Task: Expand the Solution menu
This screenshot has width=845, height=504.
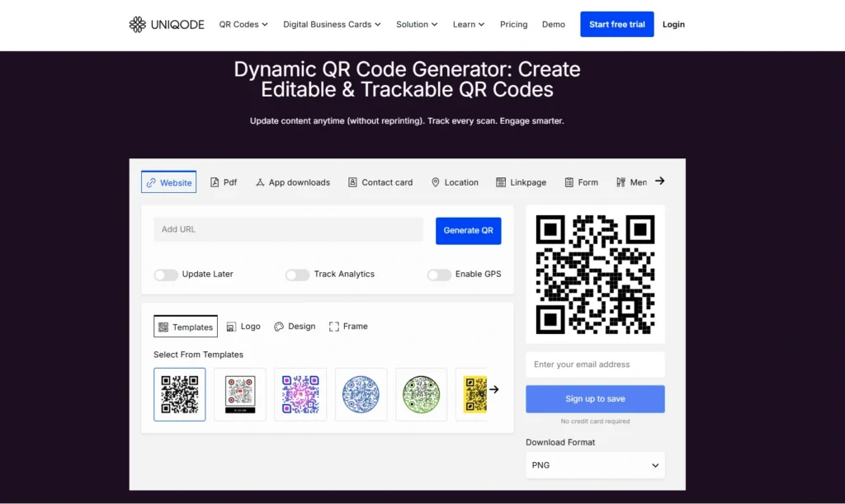Action: [x=417, y=24]
